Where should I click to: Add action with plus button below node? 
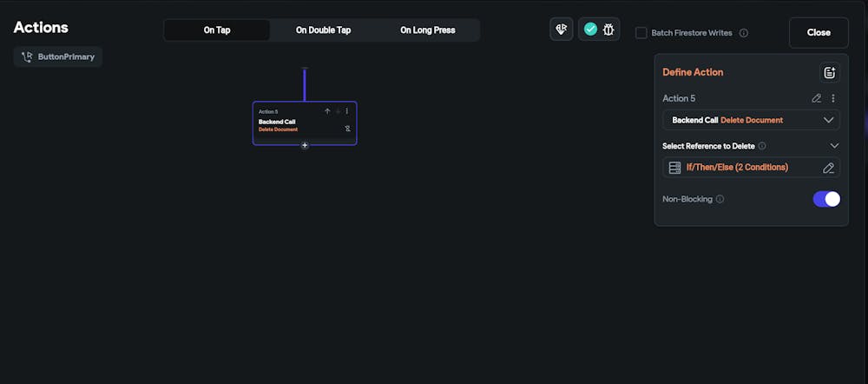(x=305, y=146)
